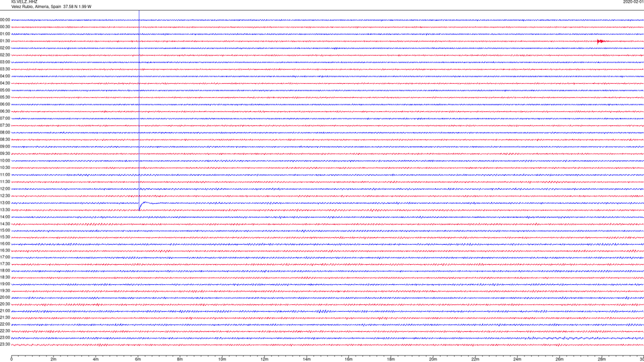Screen dimensions: 644x362
Task: Click the 28m tick on the minute axis
Action: click(x=602, y=359)
